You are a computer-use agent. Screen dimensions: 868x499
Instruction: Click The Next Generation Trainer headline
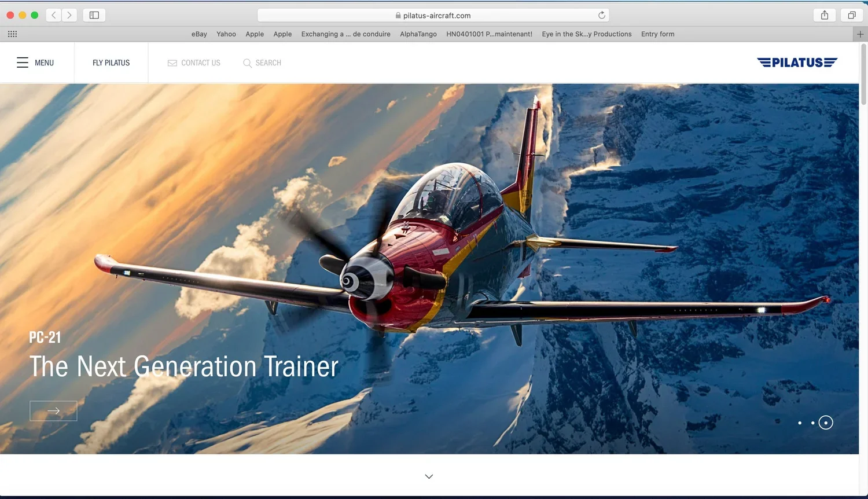click(184, 367)
